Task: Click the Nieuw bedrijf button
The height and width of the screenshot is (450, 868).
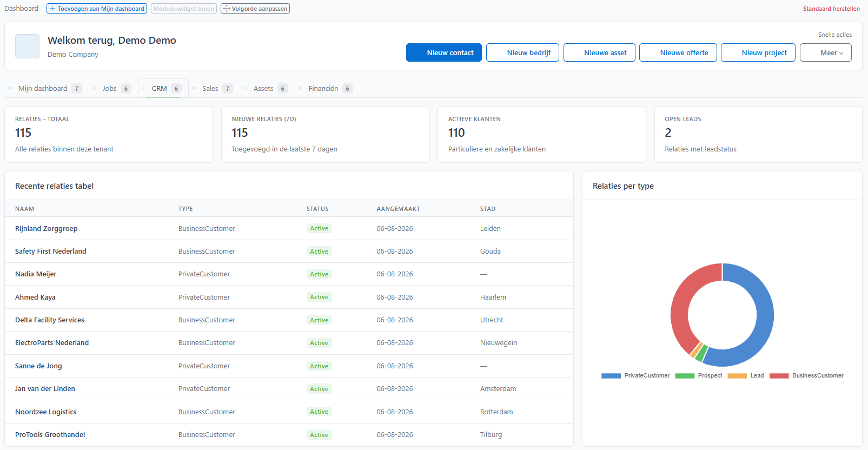Action: click(522, 52)
